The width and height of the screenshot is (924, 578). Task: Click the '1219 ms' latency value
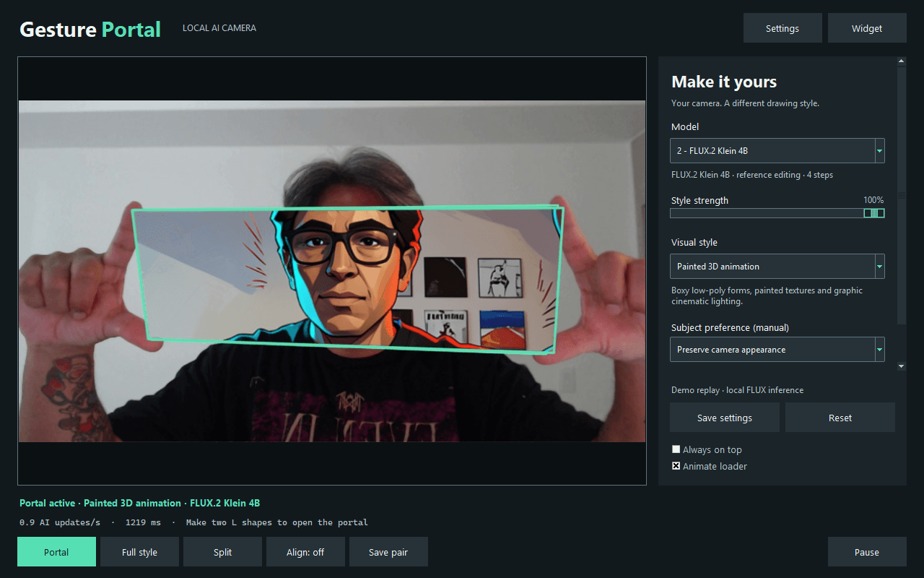click(x=143, y=522)
